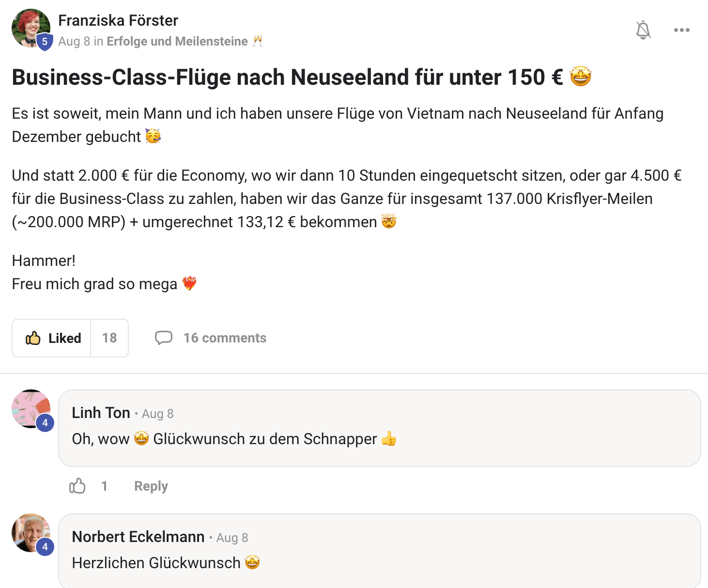Reply to Linh Ton's comment
The image size is (708, 588).
tap(151, 486)
